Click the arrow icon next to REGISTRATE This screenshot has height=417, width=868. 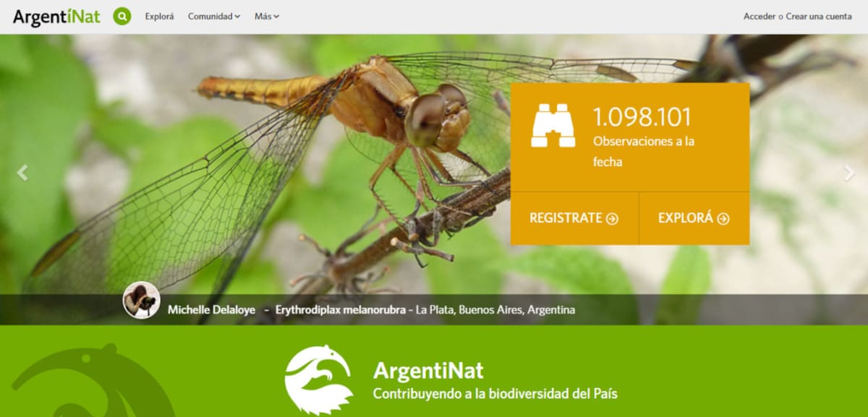(x=614, y=218)
